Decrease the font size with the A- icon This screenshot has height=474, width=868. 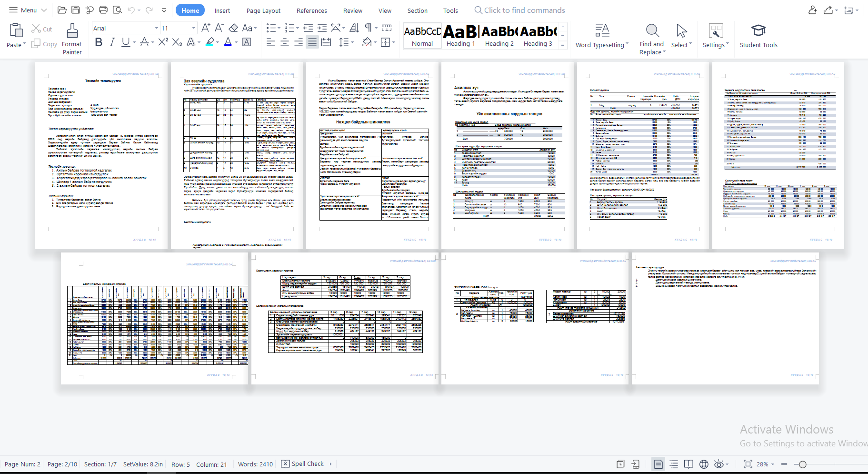tap(219, 28)
